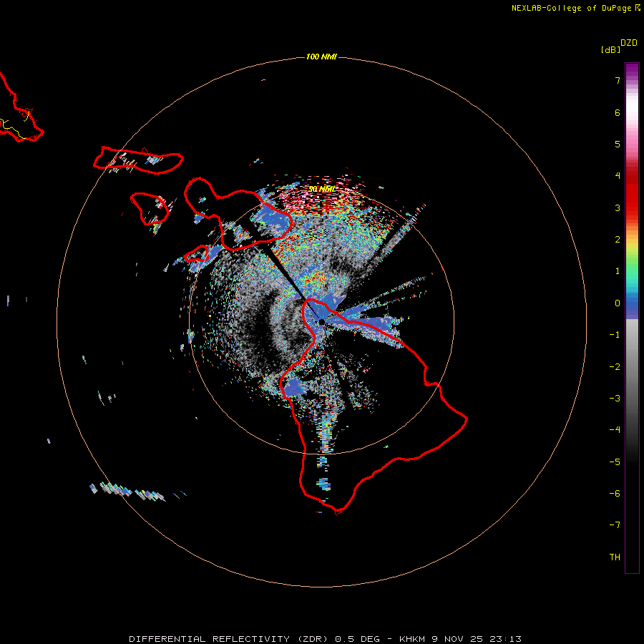Image resolution: width=644 pixels, height=644 pixels.
Task: Click the 50 NMI range ring label
Action: coord(321,190)
